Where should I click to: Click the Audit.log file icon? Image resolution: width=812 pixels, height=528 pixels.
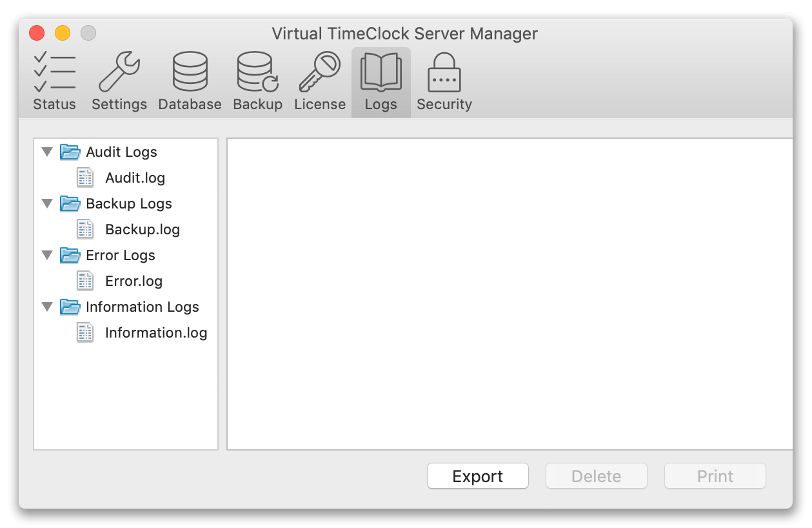tap(84, 177)
